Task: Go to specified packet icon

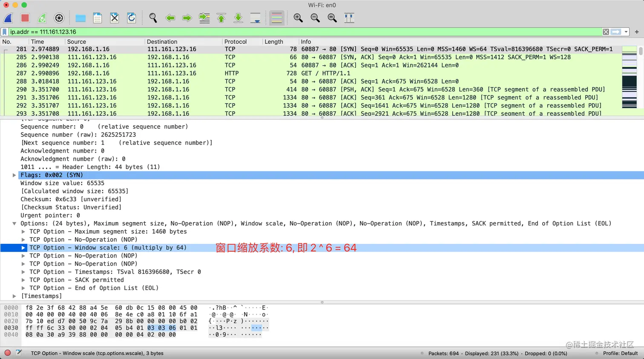Action: point(204,18)
